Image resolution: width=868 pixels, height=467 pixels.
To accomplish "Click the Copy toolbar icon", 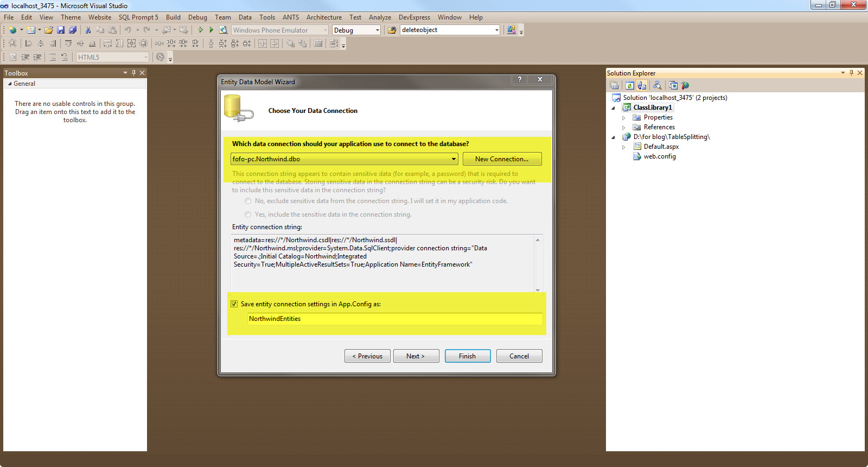I will click(100, 30).
